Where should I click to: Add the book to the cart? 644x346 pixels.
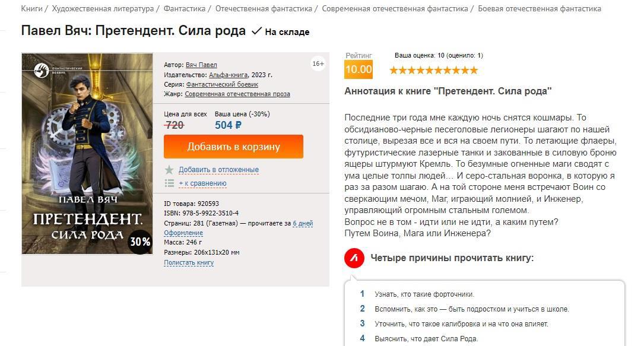point(233,147)
